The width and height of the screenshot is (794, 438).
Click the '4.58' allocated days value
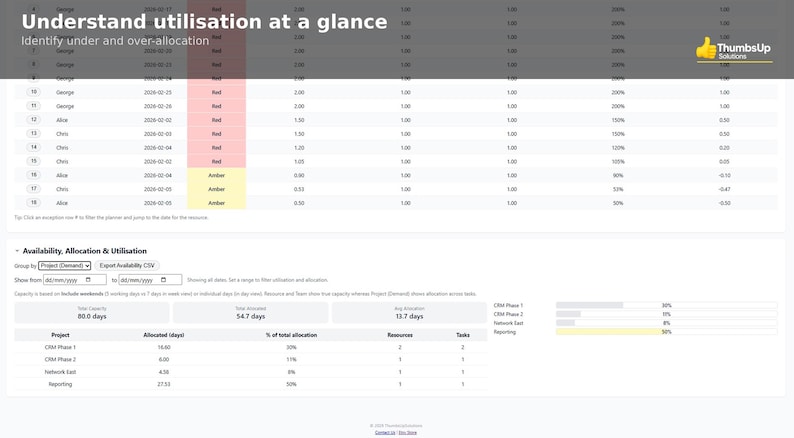pos(164,372)
